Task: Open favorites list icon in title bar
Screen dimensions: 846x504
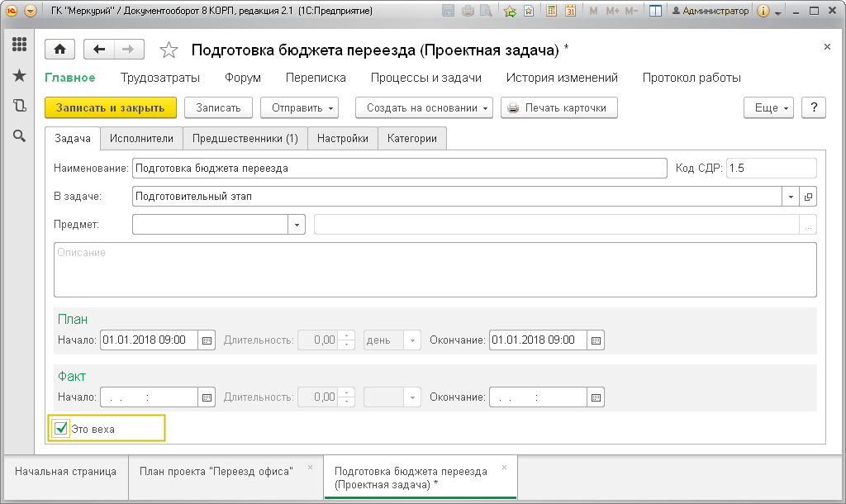Action: (529, 11)
